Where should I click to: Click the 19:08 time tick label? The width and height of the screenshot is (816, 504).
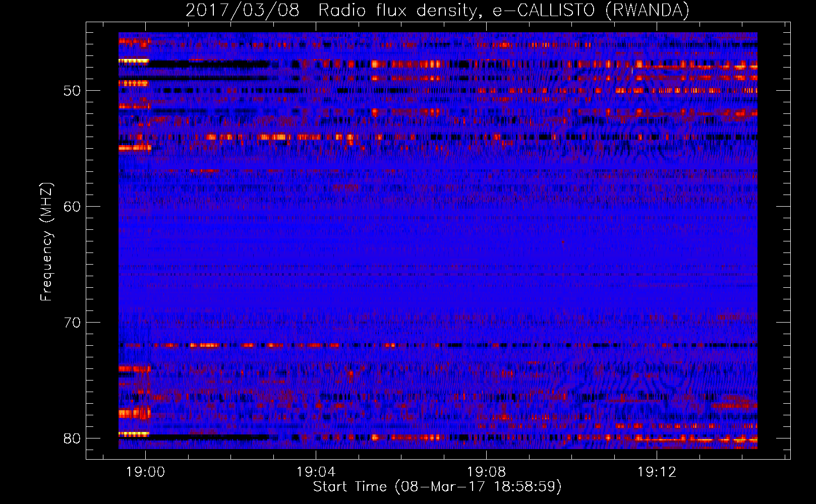[487, 472]
